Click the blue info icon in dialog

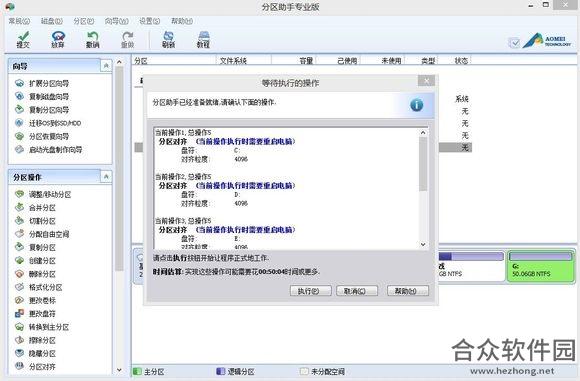(x=417, y=105)
